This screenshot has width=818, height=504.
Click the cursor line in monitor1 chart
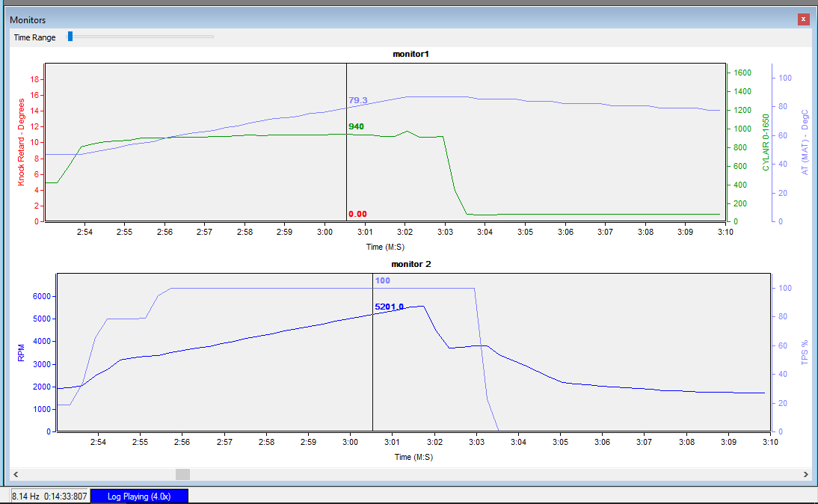pyautogui.click(x=346, y=142)
